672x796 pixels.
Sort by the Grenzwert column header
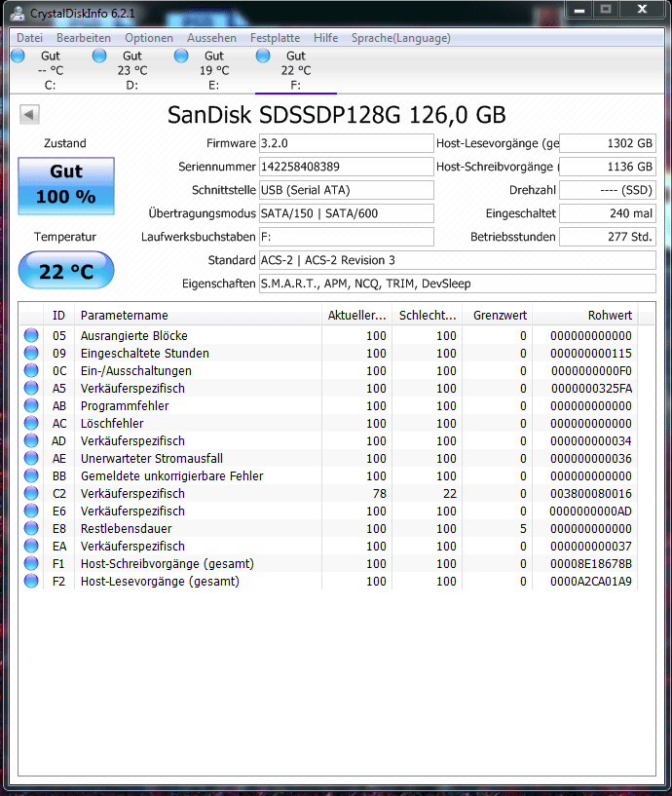tap(498, 316)
